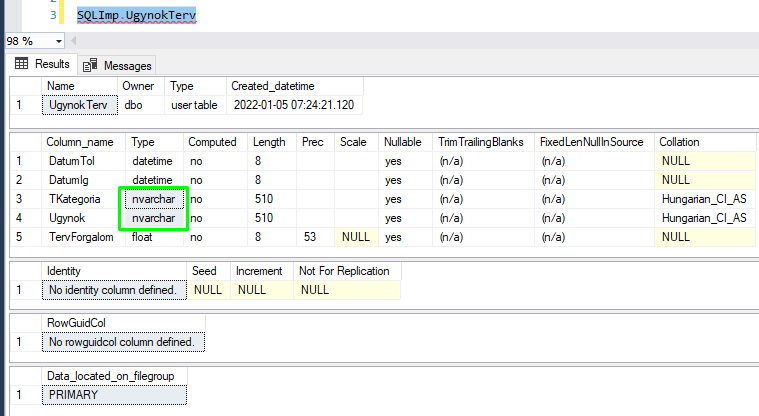Select the NULL collation cell of TervForgalom
This screenshot has height=416, width=759.
(x=705, y=237)
